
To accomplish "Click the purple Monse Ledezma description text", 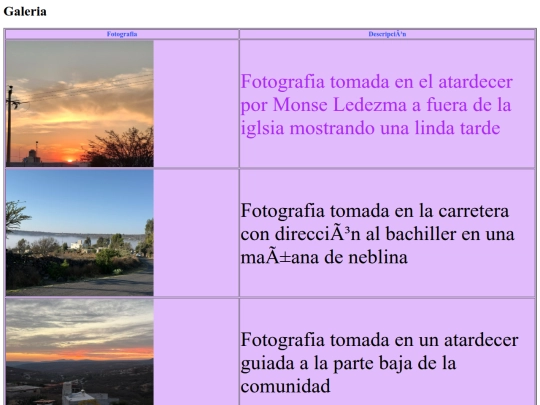I will (376, 105).
